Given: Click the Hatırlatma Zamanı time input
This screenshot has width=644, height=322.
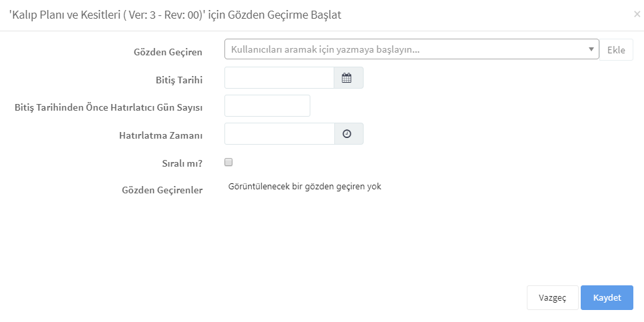Looking at the screenshot, I should (x=279, y=133).
